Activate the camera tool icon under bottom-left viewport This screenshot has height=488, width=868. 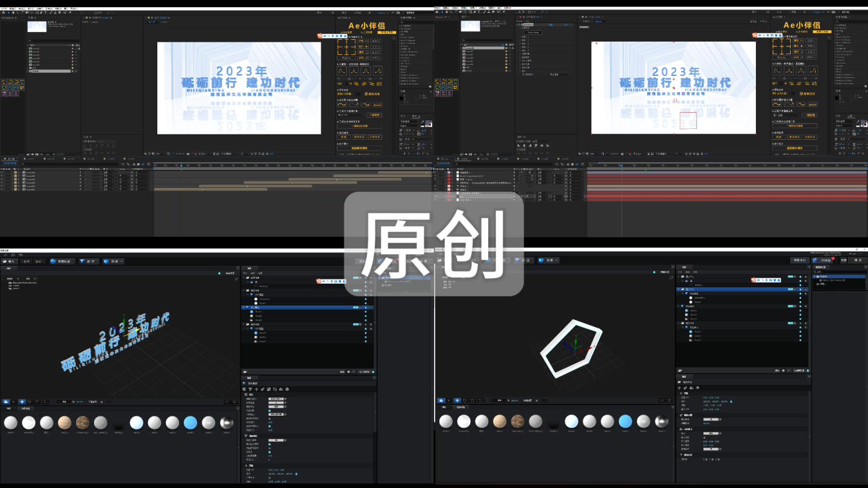6,401
